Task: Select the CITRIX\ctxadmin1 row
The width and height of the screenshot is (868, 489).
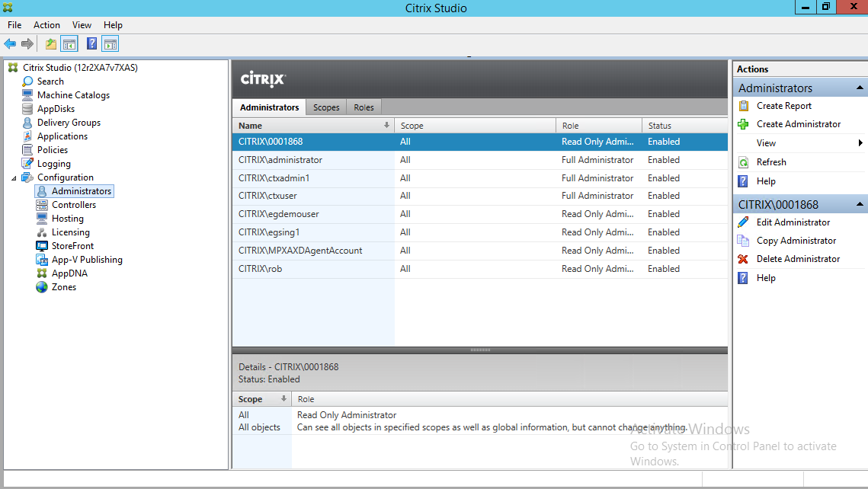Action: pyautogui.click(x=480, y=178)
